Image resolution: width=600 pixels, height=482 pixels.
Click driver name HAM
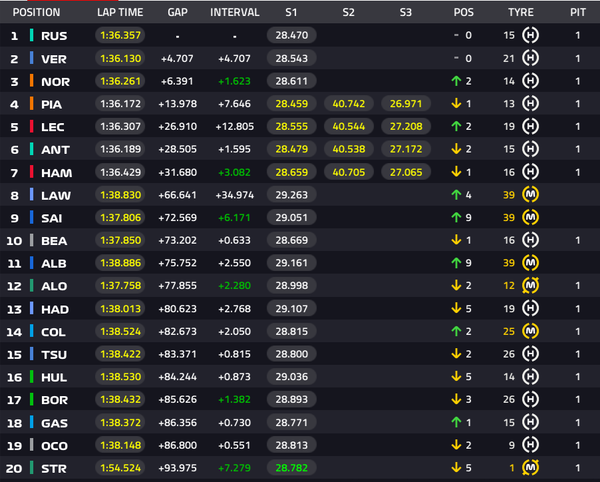[56, 173]
